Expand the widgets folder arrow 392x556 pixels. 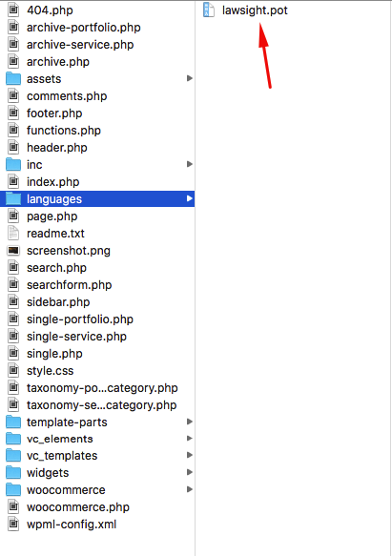pyautogui.click(x=190, y=472)
